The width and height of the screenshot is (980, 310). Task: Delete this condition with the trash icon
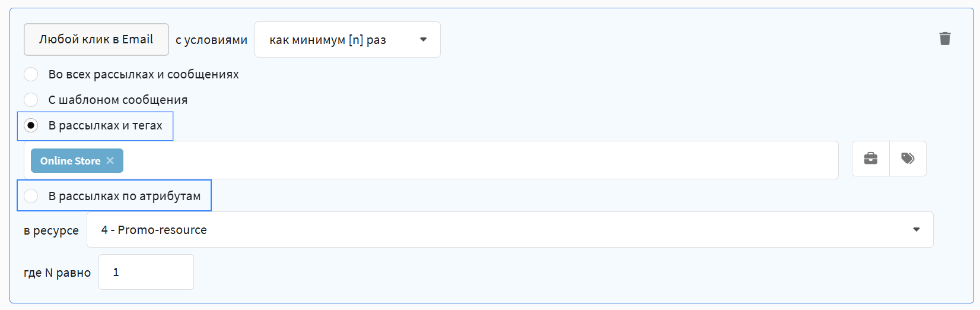click(945, 39)
